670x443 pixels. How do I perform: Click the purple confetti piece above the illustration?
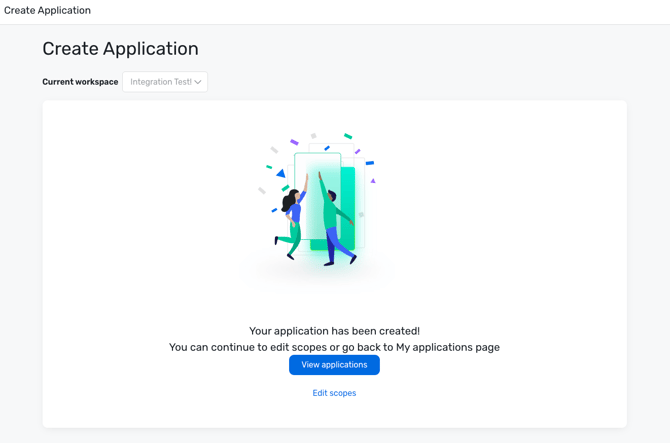click(294, 142)
